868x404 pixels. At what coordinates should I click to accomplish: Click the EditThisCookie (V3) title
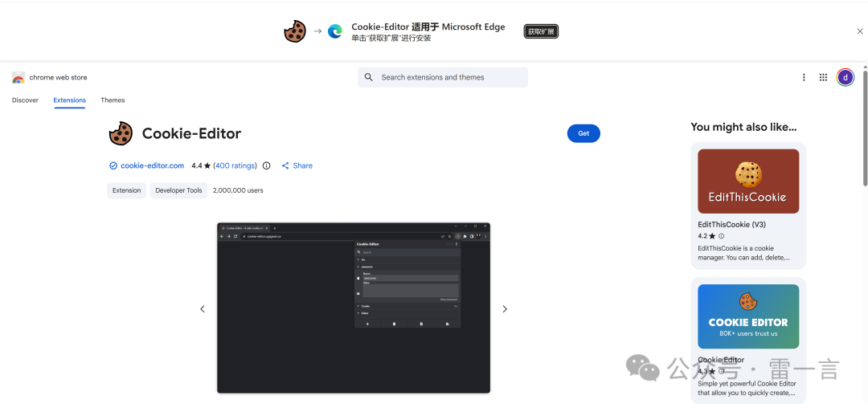pyautogui.click(x=732, y=225)
